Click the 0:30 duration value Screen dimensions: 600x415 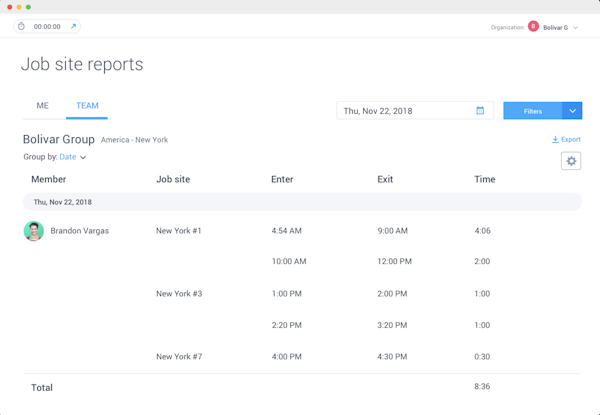click(482, 356)
